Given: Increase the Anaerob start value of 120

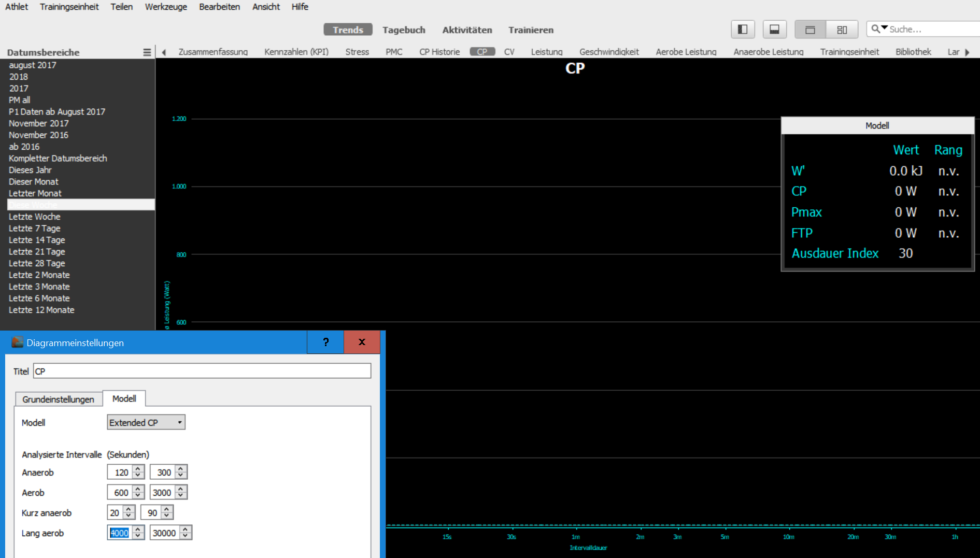Looking at the screenshot, I should (x=138, y=469).
